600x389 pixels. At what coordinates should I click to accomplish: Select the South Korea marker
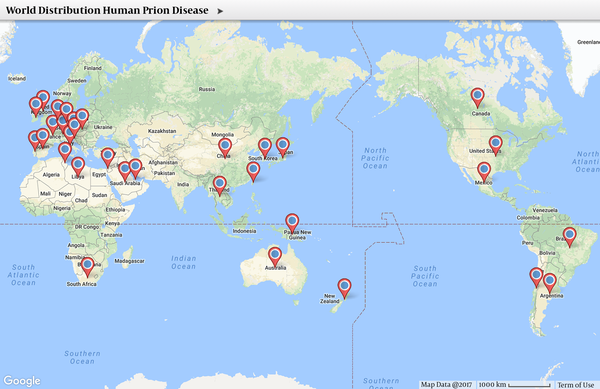tap(265, 148)
